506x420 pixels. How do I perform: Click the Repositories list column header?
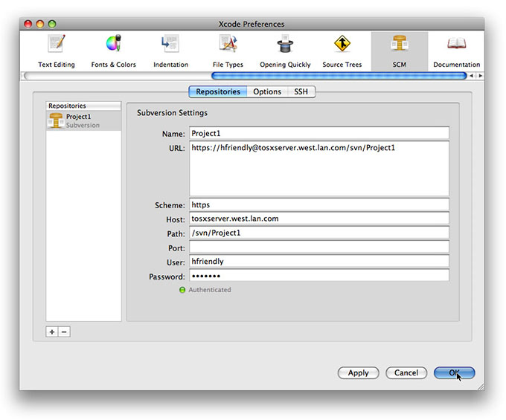coord(83,106)
